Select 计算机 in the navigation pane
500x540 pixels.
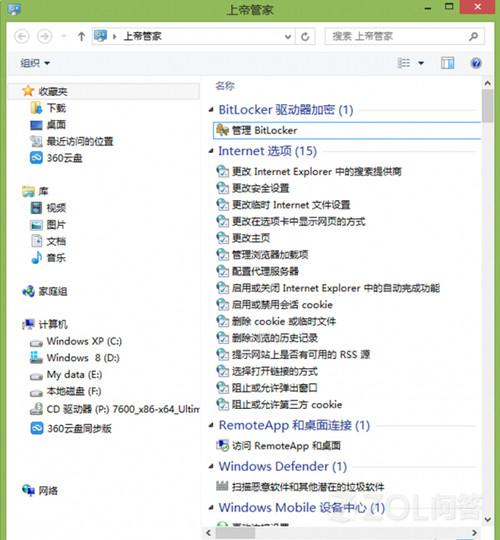pos(53,324)
